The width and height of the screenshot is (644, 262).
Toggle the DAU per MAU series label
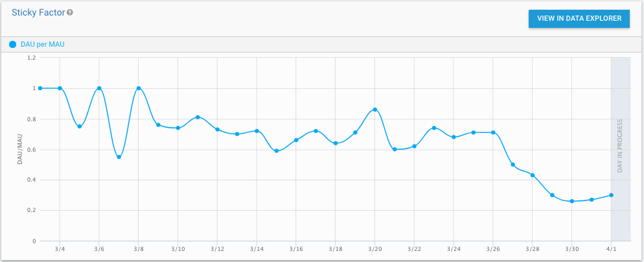tap(43, 45)
